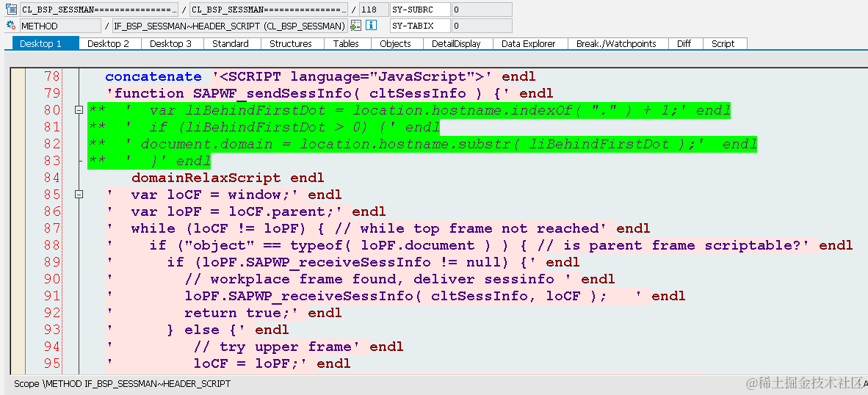Open the Diff tab
The width and height of the screenshot is (868, 395).
tap(684, 44)
